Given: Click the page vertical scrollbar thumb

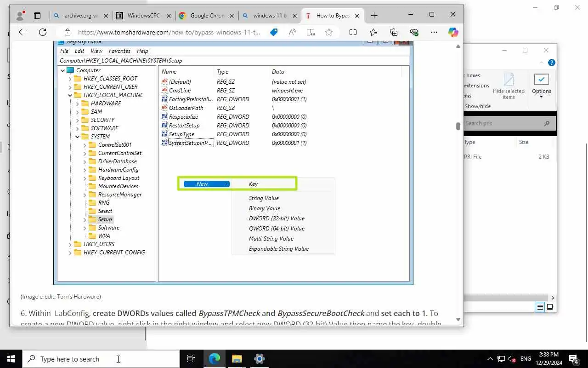Looking at the screenshot, I should (x=458, y=126).
